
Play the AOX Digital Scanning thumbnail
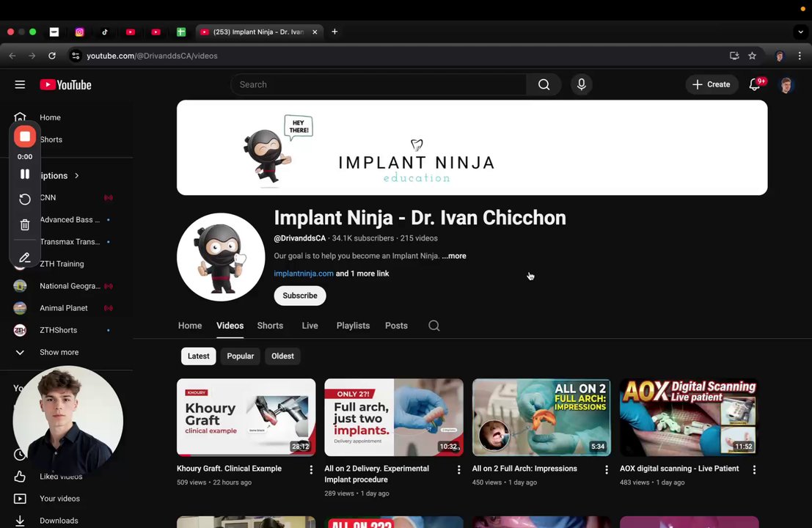(x=690, y=417)
